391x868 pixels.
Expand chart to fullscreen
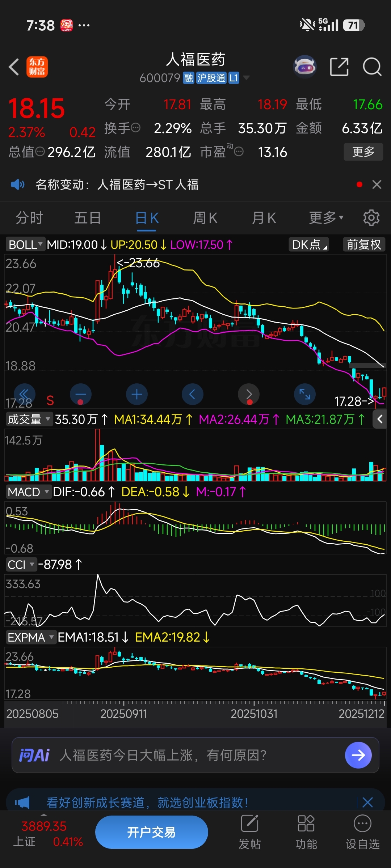(x=305, y=394)
